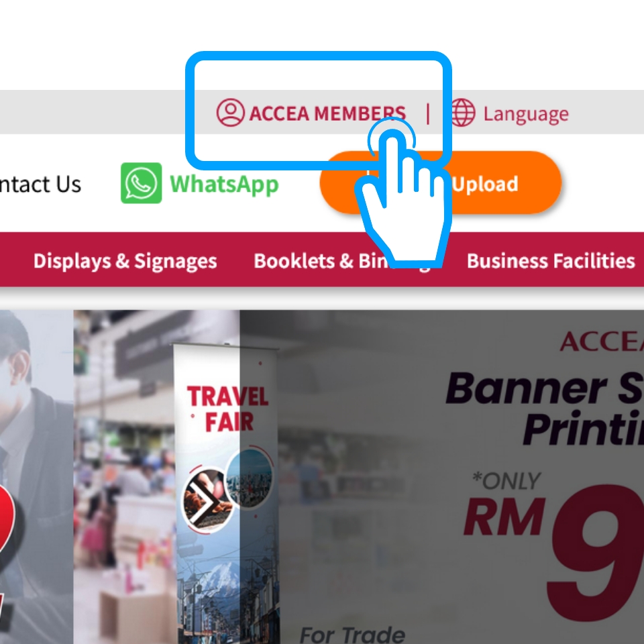Open the Language selector text
Image resolution: width=644 pixels, height=644 pixels.
coord(526,114)
